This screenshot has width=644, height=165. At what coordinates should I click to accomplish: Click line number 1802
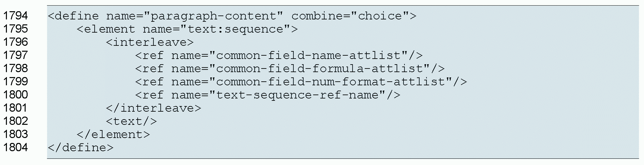point(15,121)
